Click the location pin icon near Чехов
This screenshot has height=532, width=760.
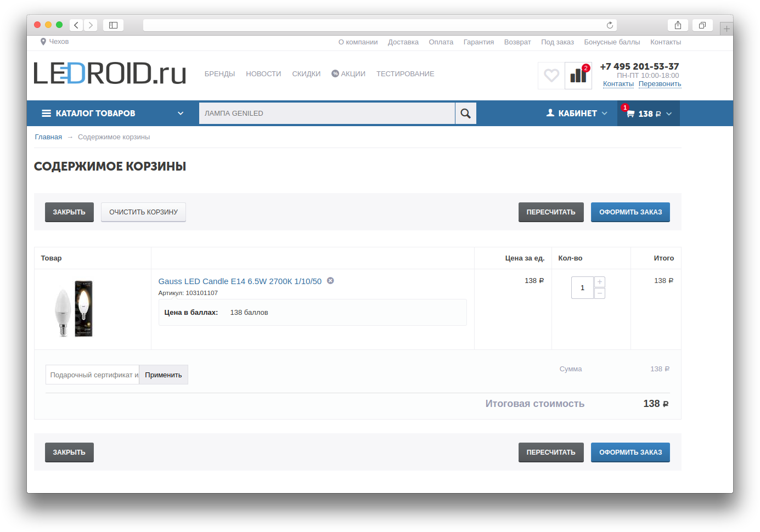[x=43, y=41]
